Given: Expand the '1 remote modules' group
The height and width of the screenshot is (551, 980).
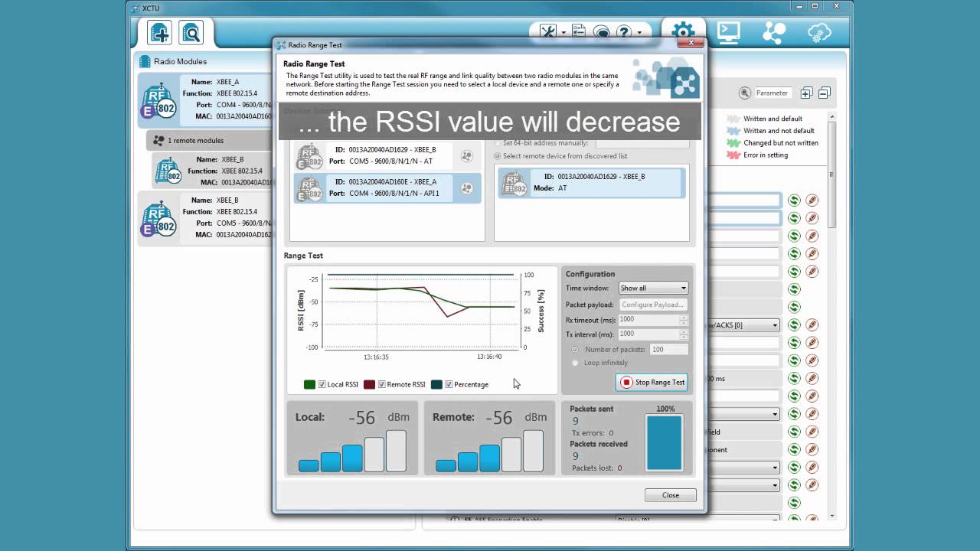Looking at the screenshot, I should [209, 140].
